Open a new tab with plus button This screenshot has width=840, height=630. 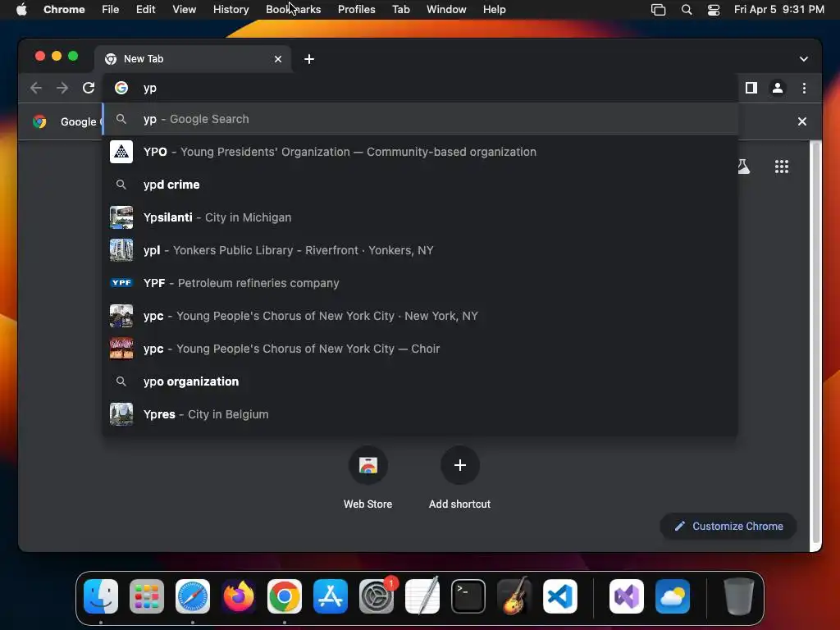[309, 59]
